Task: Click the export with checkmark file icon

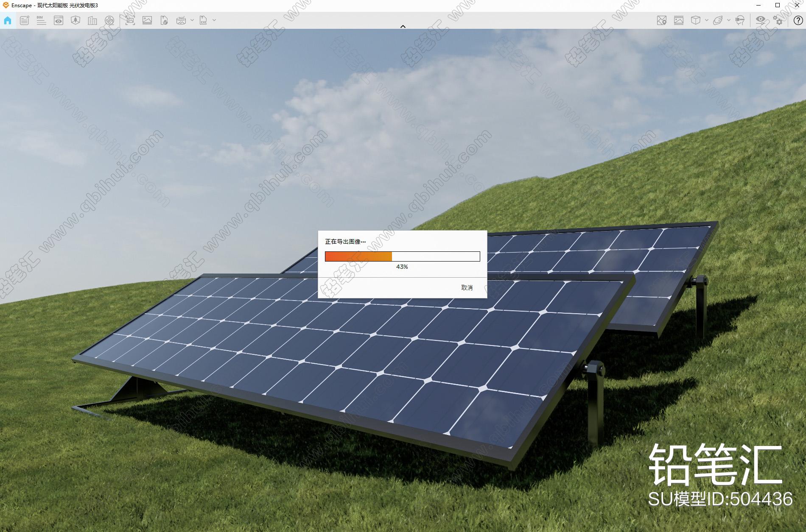Action: coord(164,20)
